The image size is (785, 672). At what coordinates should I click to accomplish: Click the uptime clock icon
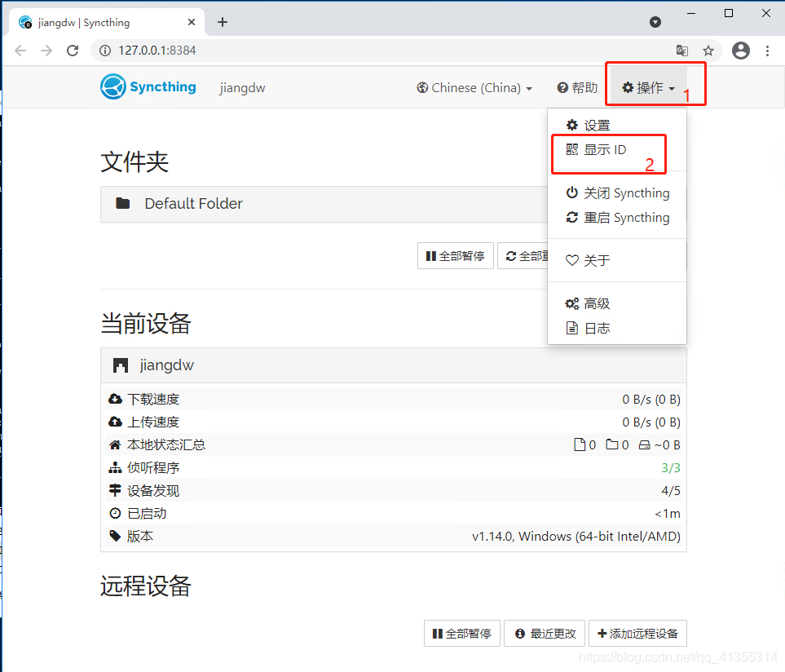115,513
